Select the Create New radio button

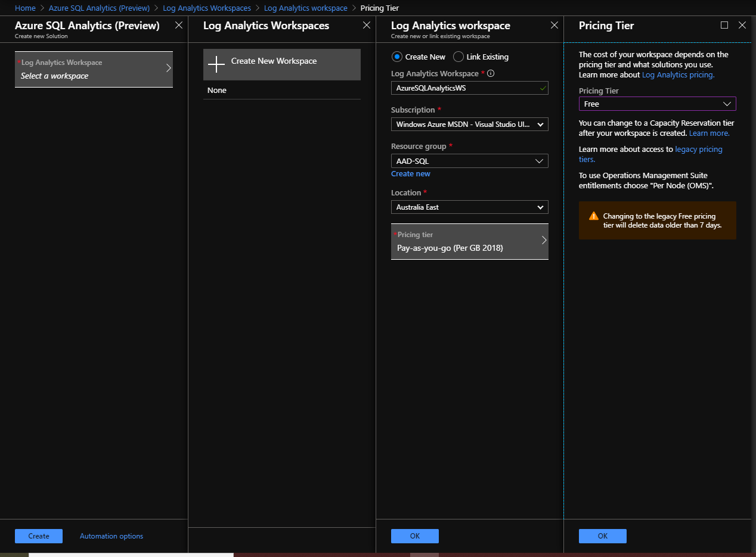[x=396, y=57]
